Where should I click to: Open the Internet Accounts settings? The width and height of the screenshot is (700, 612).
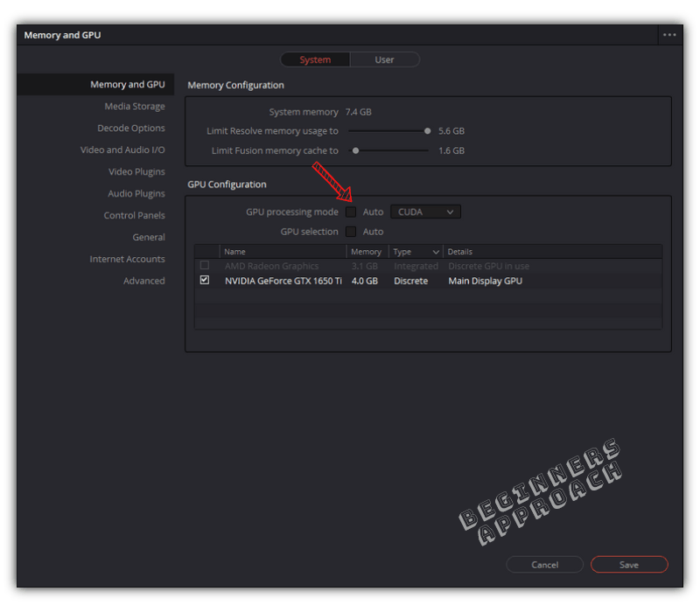[126, 259]
